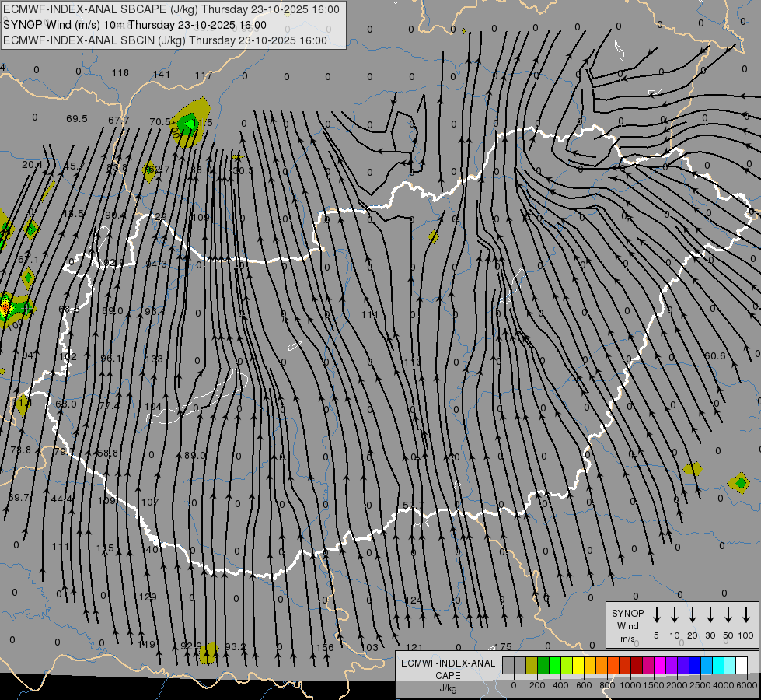Pick the dark green swatch in CAPE legend
761x700 pixels.
(543, 666)
